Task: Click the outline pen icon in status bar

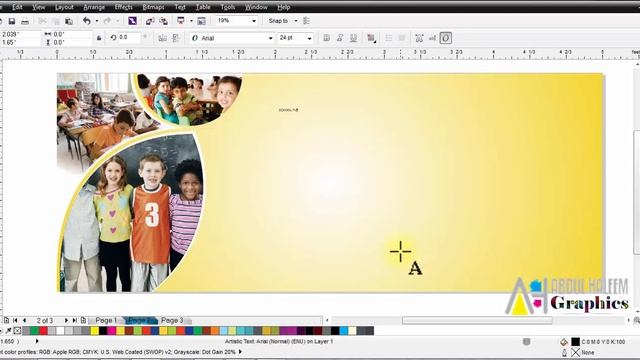Action: pyautogui.click(x=564, y=352)
